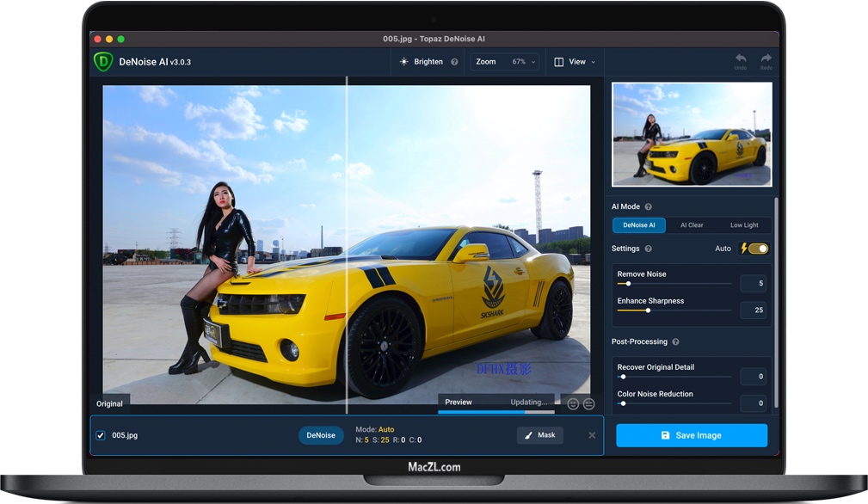This screenshot has height=504, width=868.
Task: Toggle the Auto settings switch
Action: [757, 249]
